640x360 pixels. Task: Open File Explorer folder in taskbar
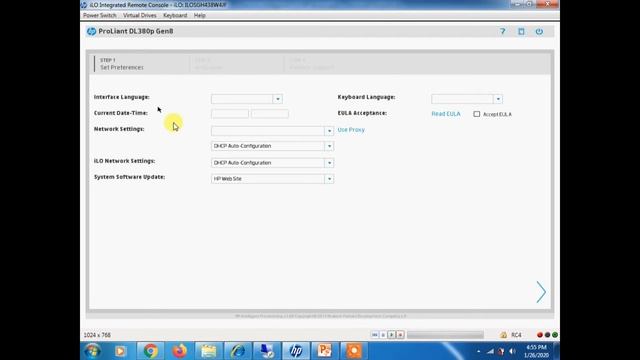pos(209,351)
